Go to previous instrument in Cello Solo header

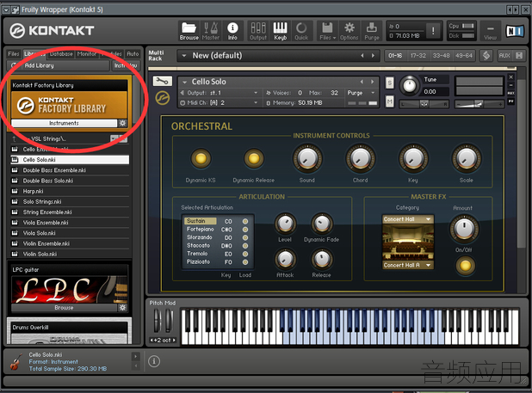(362, 82)
